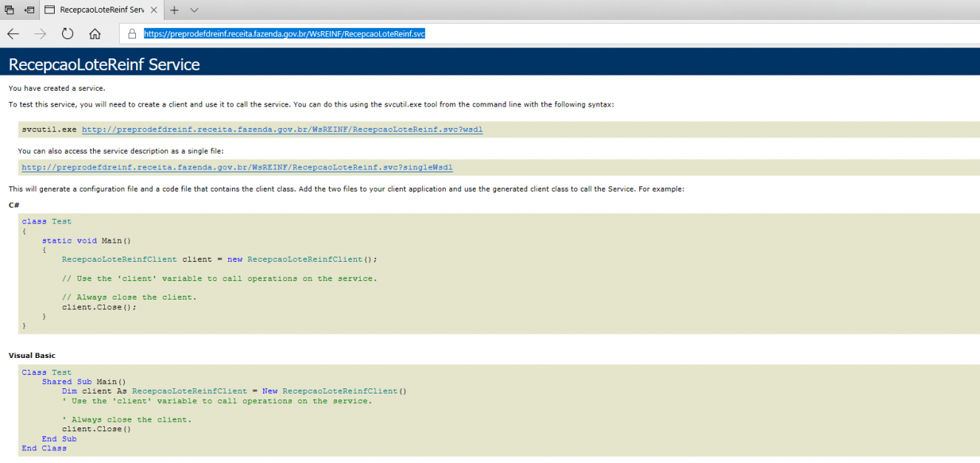
Task: Set these tabs aside icon
Action: pos(29,10)
